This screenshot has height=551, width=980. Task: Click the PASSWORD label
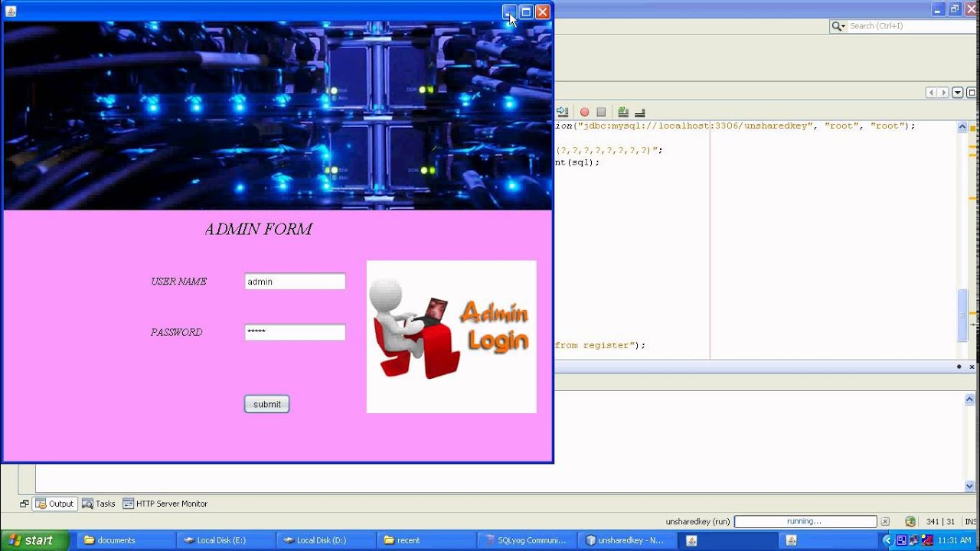[x=176, y=332]
